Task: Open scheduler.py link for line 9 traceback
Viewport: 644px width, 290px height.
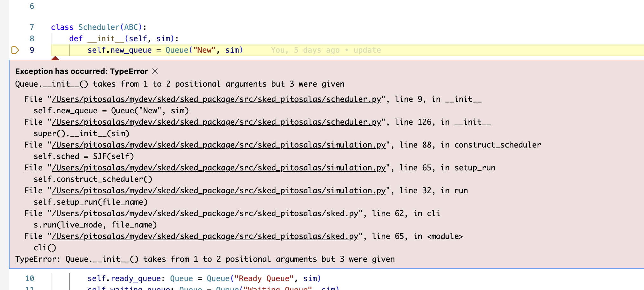Action: tap(216, 99)
